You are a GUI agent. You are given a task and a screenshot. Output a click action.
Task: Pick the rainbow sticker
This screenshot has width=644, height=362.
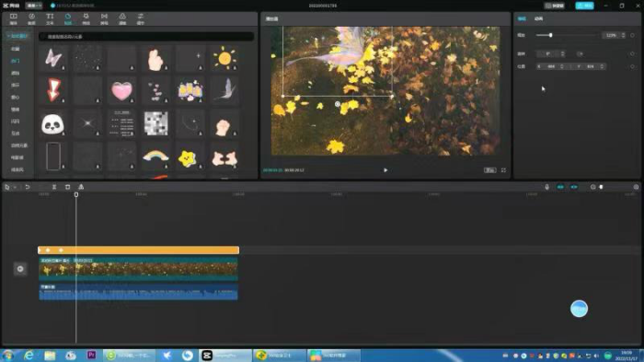click(x=155, y=157)
